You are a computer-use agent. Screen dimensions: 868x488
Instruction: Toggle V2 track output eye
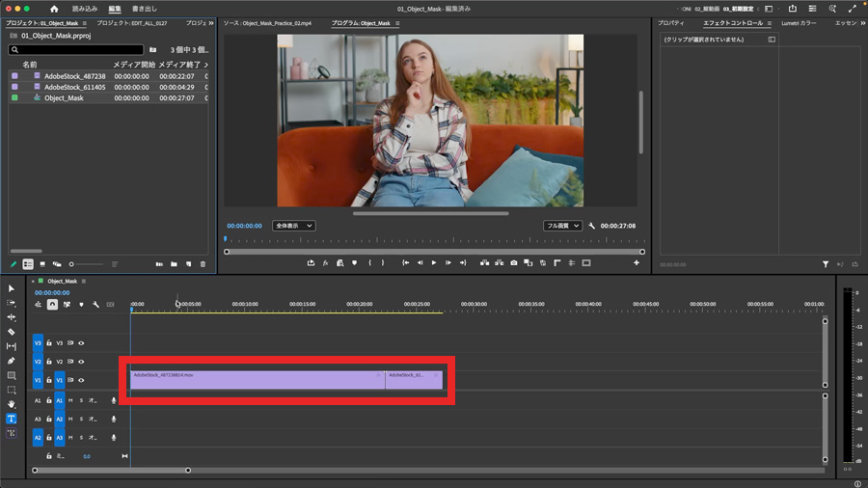click(x=81, y=362)
